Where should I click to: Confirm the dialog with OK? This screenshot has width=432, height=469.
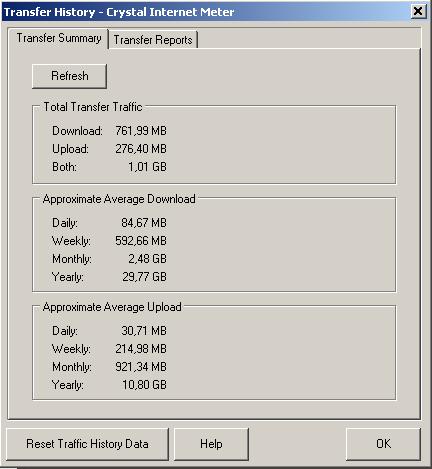coord(383,444)
